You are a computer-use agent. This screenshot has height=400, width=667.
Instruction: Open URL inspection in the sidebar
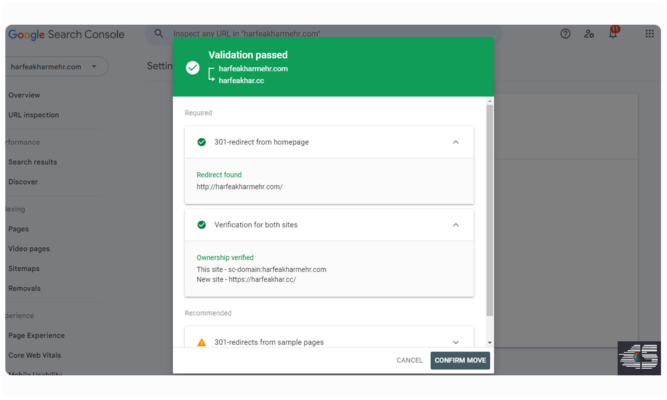(x=34, y=115)
